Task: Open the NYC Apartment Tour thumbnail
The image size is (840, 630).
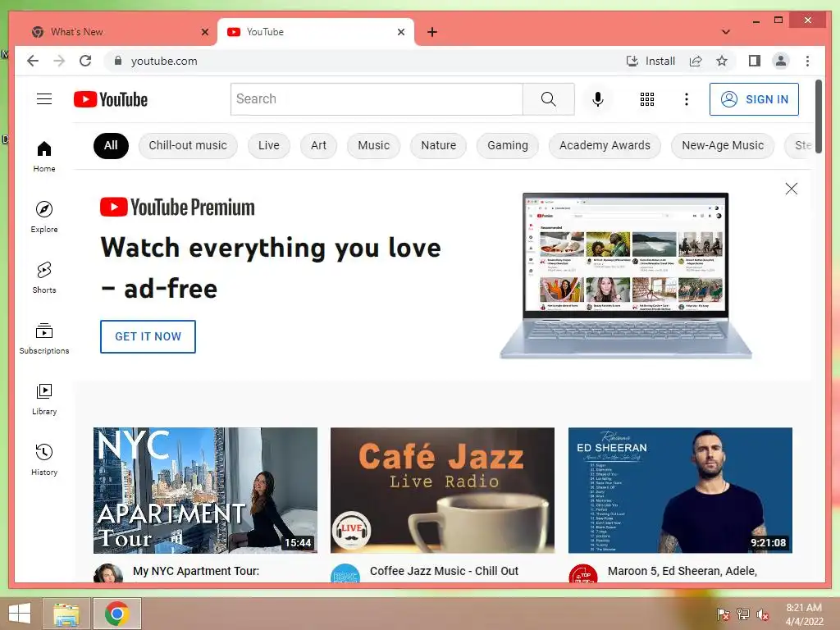Action: pos(205,491)
